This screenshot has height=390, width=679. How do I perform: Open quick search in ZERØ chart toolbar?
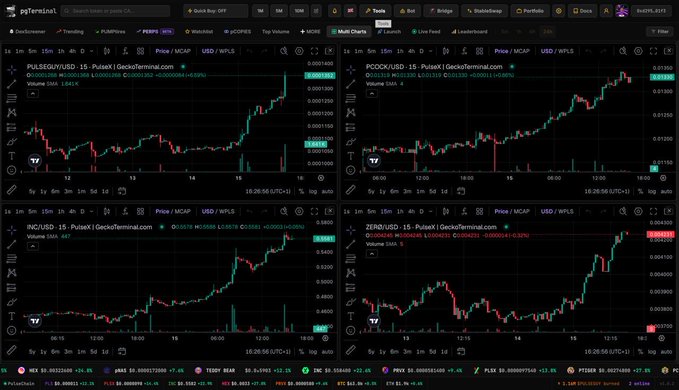point(623,211)
